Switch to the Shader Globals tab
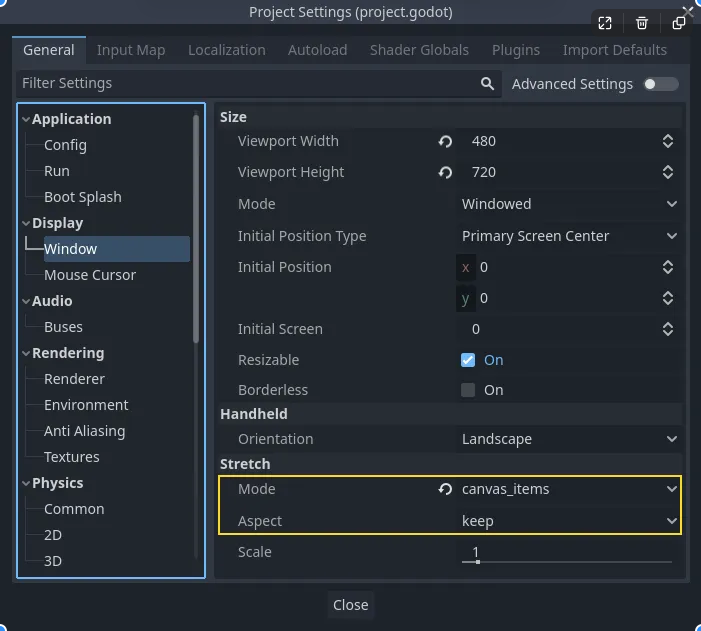Viewport: 701px width, 631px height. coord(419,50)
